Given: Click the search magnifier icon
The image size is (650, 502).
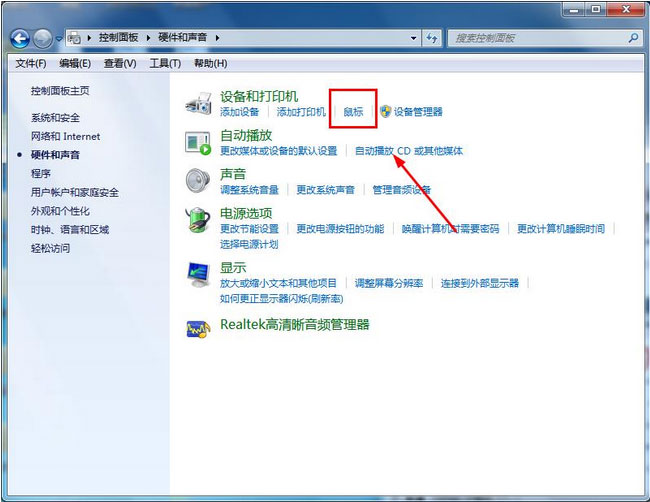Looking at the screenshot, I should click(x=633, y=39).
